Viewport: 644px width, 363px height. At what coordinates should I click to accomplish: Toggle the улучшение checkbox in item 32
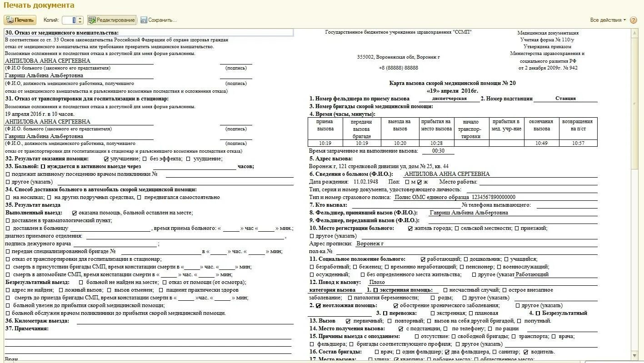106,159
